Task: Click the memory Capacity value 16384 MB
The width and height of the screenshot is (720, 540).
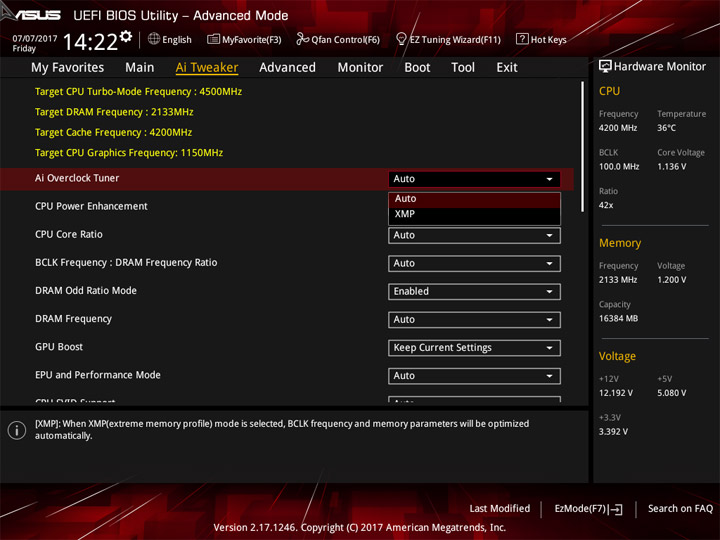Action: point(619,319)
